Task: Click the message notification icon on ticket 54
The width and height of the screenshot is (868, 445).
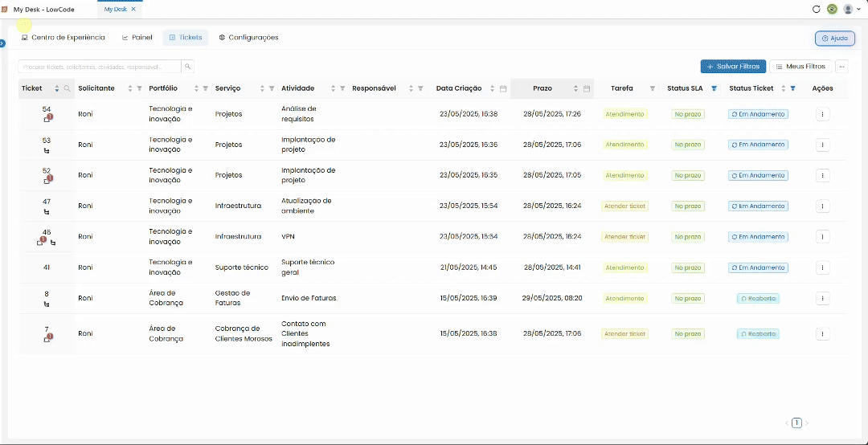Action: click(47, 118)
